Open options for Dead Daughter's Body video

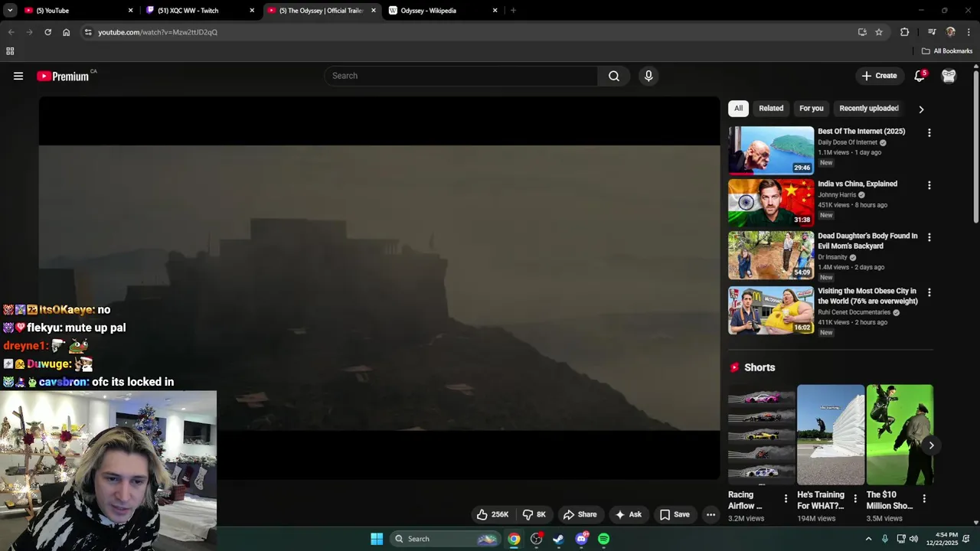pos(929,238)
